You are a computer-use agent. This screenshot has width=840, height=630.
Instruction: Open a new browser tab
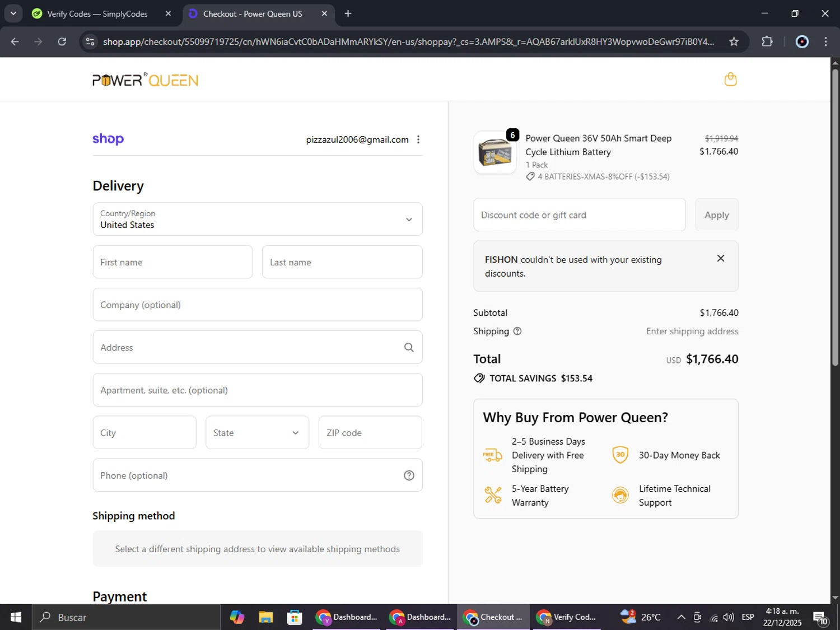tap(348, 13)
